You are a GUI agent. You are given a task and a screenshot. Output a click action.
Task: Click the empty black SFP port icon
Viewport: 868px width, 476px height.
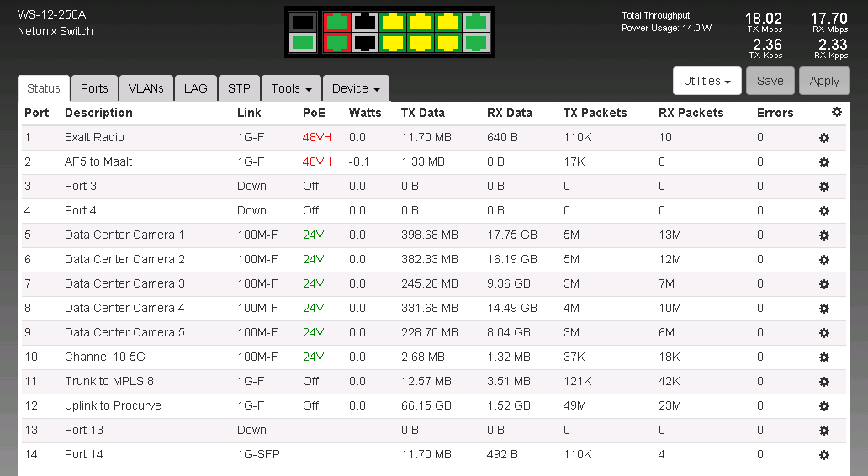[303, 22]
